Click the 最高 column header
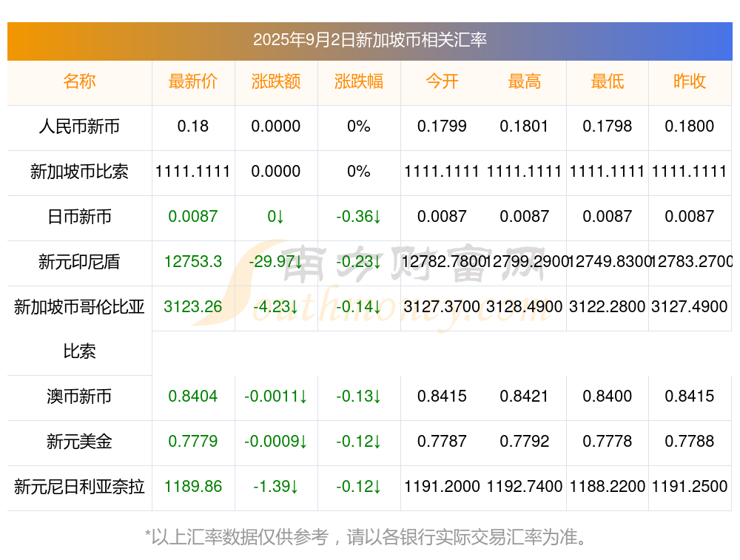The height and width of the screenshot is (560, 740). pyautogui.click(x=525, y=81)
